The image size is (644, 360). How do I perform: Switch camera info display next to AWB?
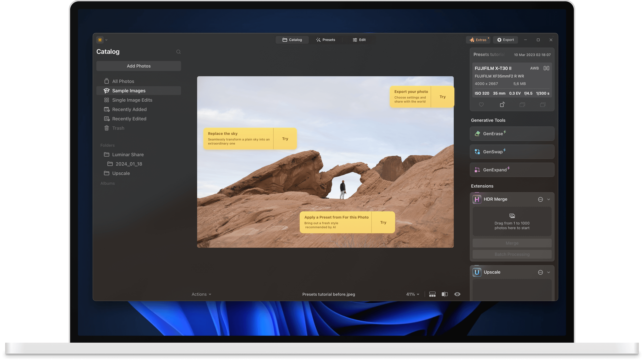click(x=546, y=68)
